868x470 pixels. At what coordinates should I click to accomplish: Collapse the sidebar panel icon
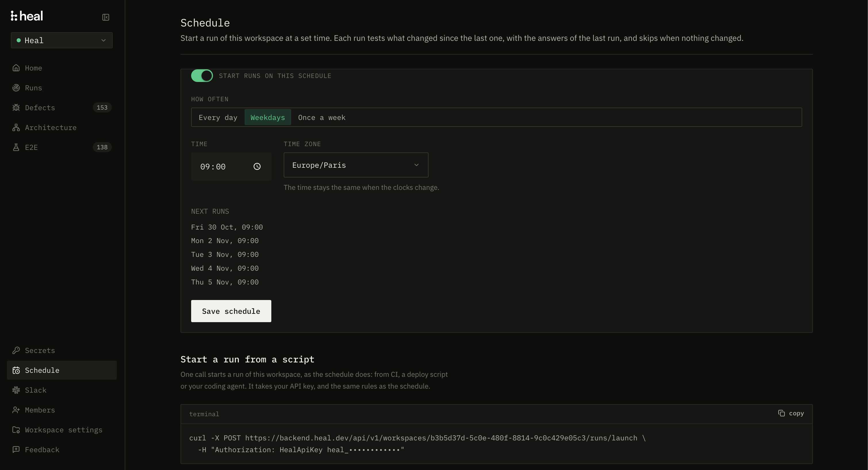[105, 17]
